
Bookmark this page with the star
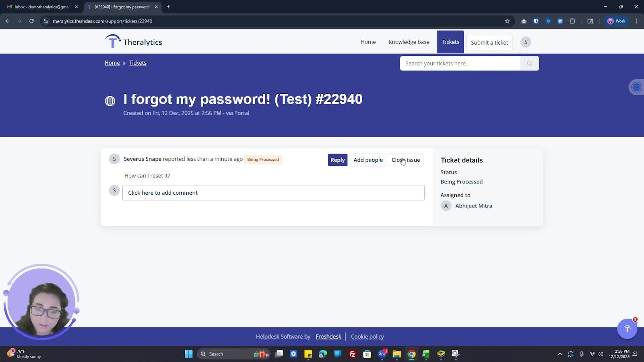coord(507,21)
